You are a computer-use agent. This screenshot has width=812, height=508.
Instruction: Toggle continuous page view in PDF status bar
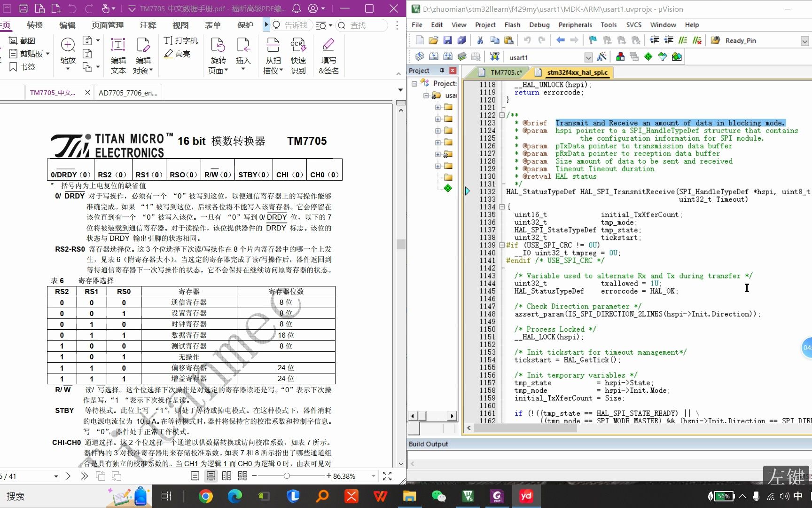click(x=211, y=476)
